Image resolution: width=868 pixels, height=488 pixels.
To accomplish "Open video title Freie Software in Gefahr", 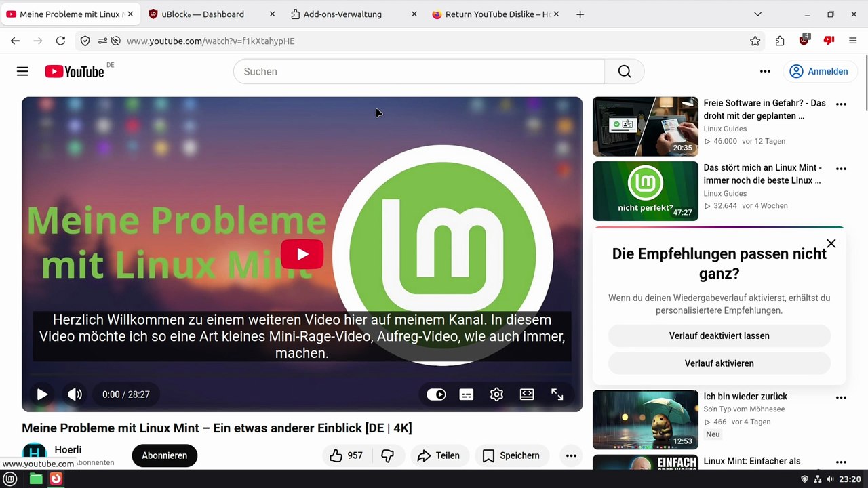I will [764, 109].
